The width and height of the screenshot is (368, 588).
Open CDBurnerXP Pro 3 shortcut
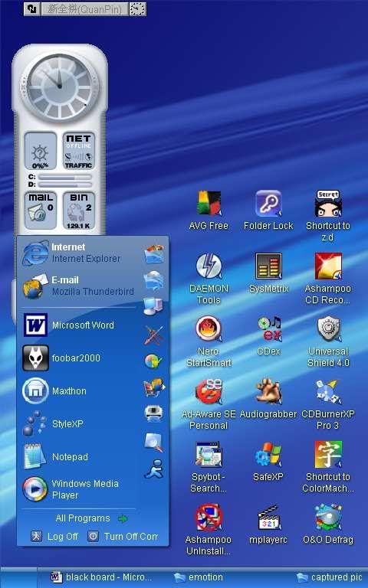coord(328,404)
